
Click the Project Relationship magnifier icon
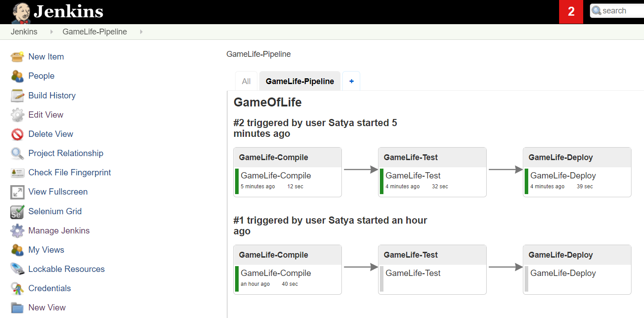17,153
